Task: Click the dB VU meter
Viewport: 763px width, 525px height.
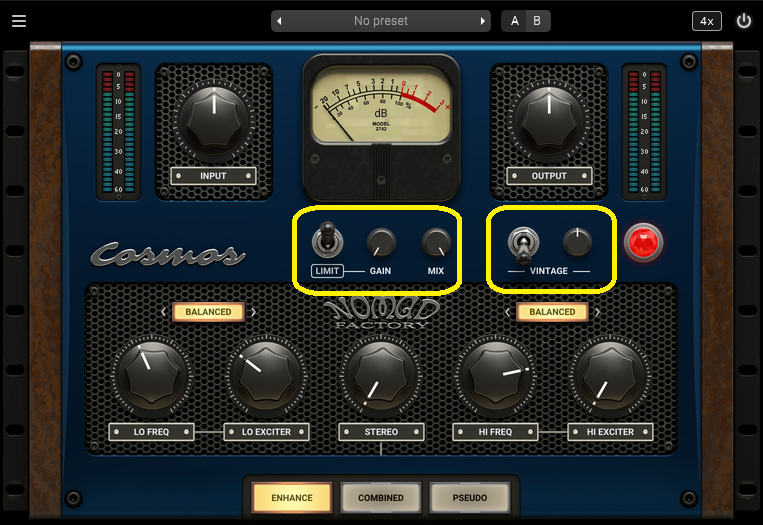Action: coord(381,106)
